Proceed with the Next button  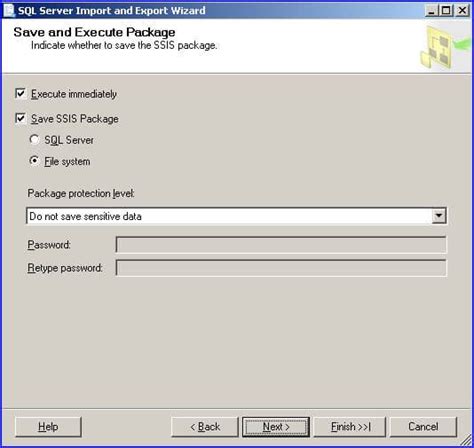pos(276,427)
